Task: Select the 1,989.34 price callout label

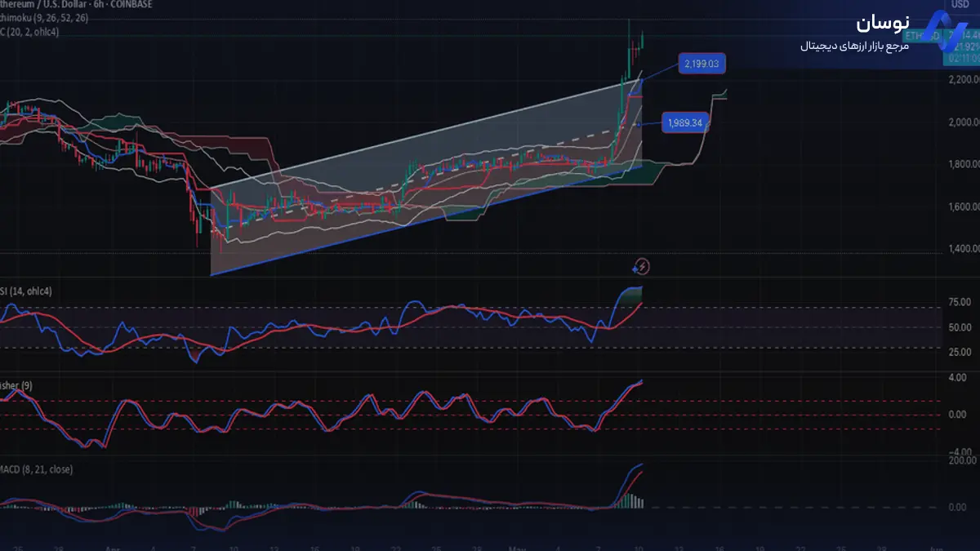Action: click(x=685, y=122)
